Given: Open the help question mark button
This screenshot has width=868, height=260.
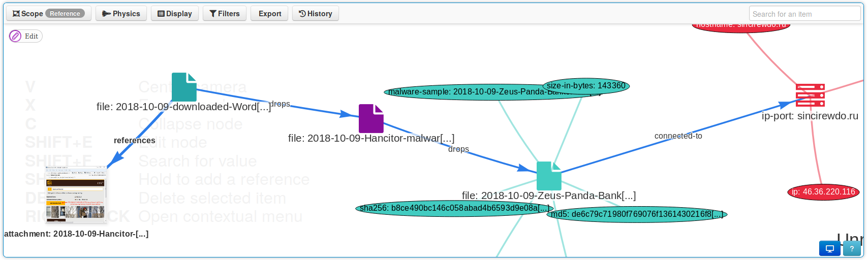Looking at the screenshot, I should 852,248.
